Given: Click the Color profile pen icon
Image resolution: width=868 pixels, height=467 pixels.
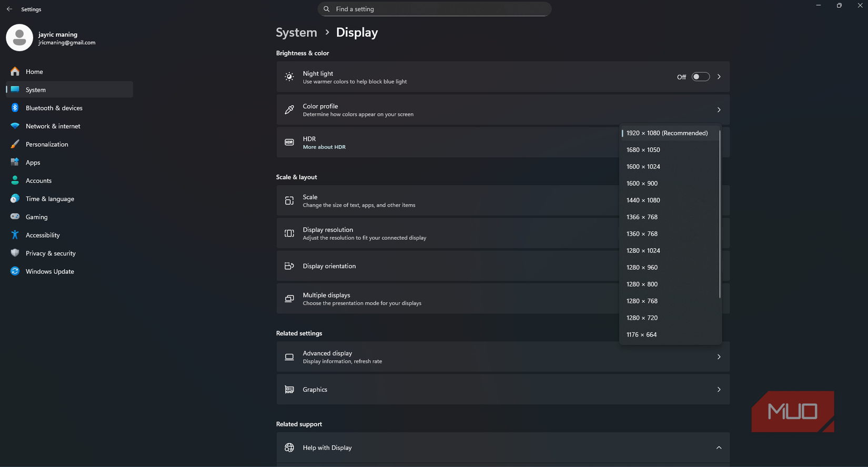Looking at the screenshot, I should coord(289,109).
